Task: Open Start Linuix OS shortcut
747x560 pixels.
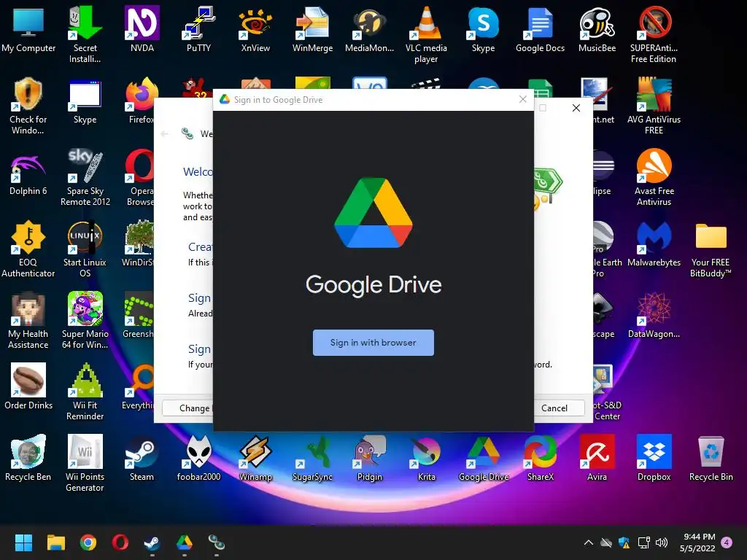Action: (85, 249)
